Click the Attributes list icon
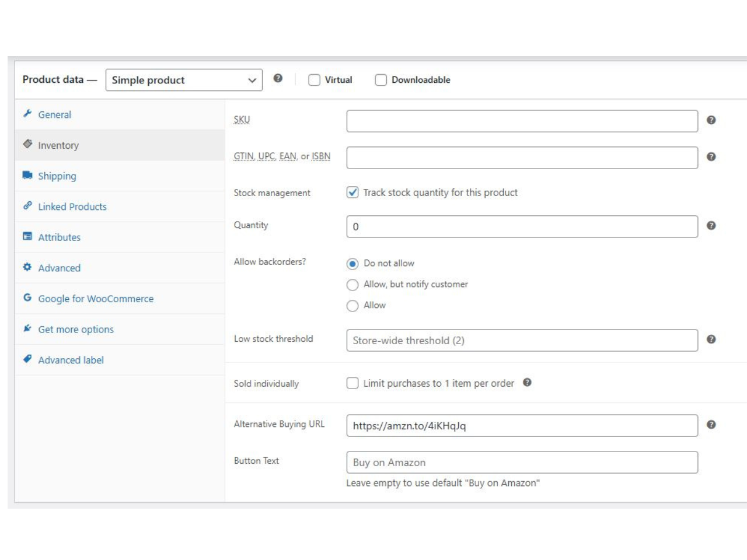 27,237
